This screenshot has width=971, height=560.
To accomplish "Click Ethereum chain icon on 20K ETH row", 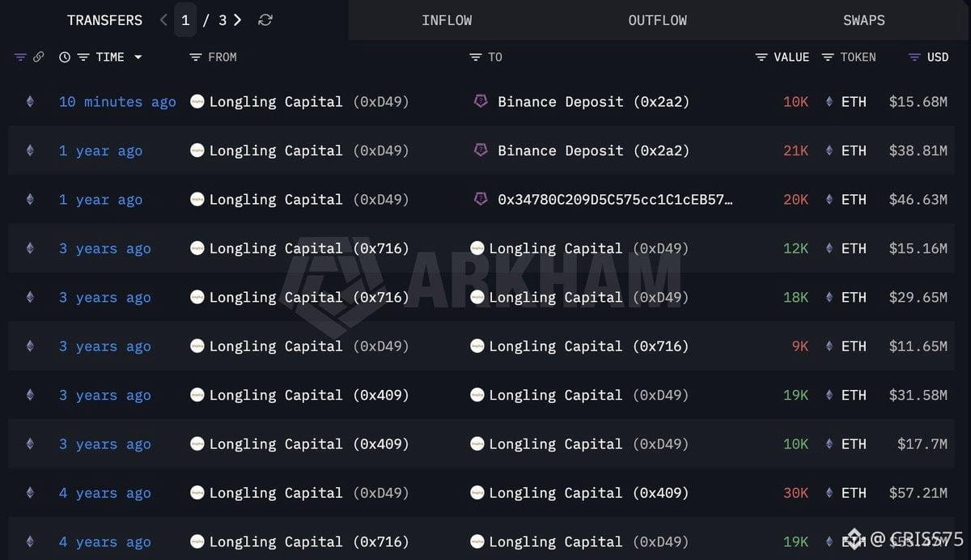I will point(30,199).
